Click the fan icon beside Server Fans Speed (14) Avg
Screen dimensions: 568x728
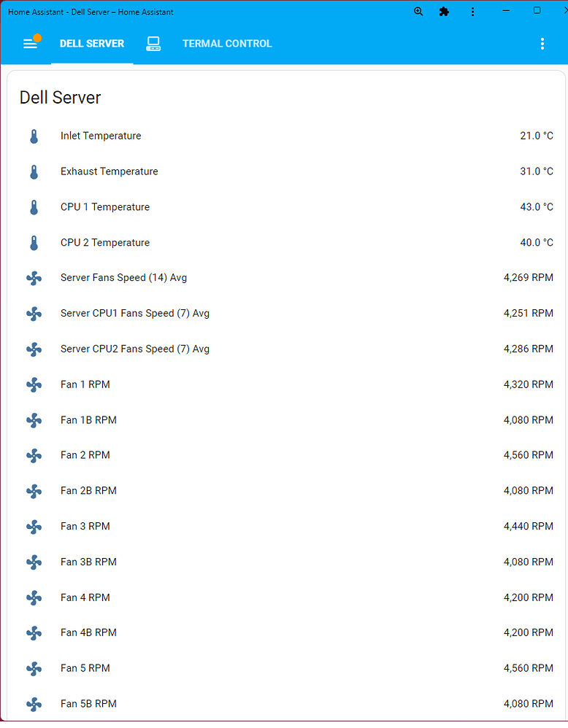(x=34, y=278)
